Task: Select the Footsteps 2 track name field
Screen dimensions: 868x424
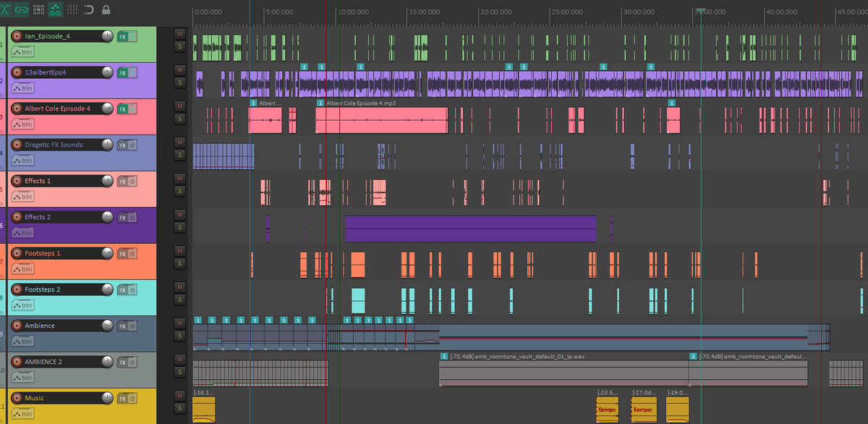Action: 61,289
